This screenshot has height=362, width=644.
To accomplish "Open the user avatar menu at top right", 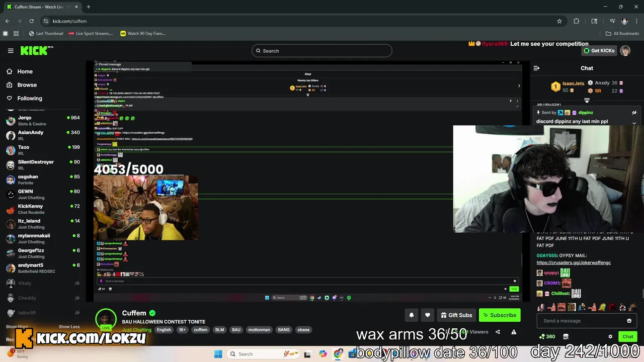I will (x=625, y=51).
